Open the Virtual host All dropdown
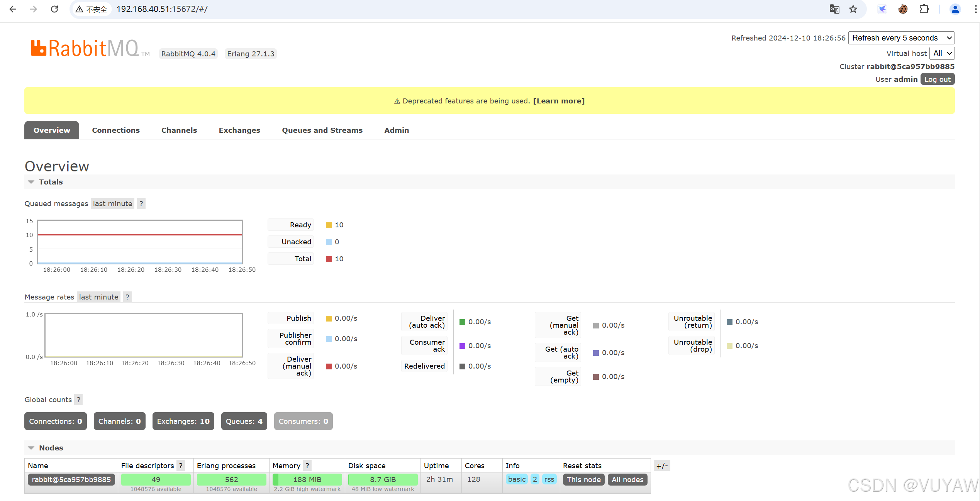 click(x=942, y=53)
